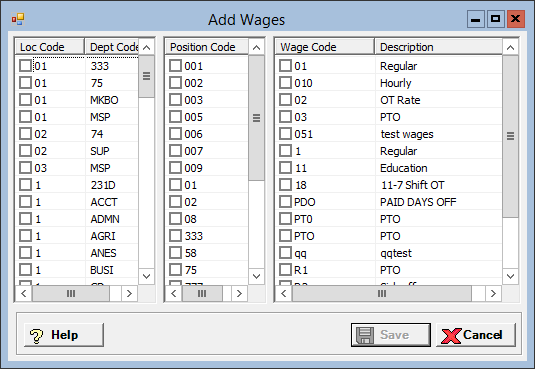This screenshot has height=369, width=535.
Task: Select the BUSI department row
Action: point(77,270)
